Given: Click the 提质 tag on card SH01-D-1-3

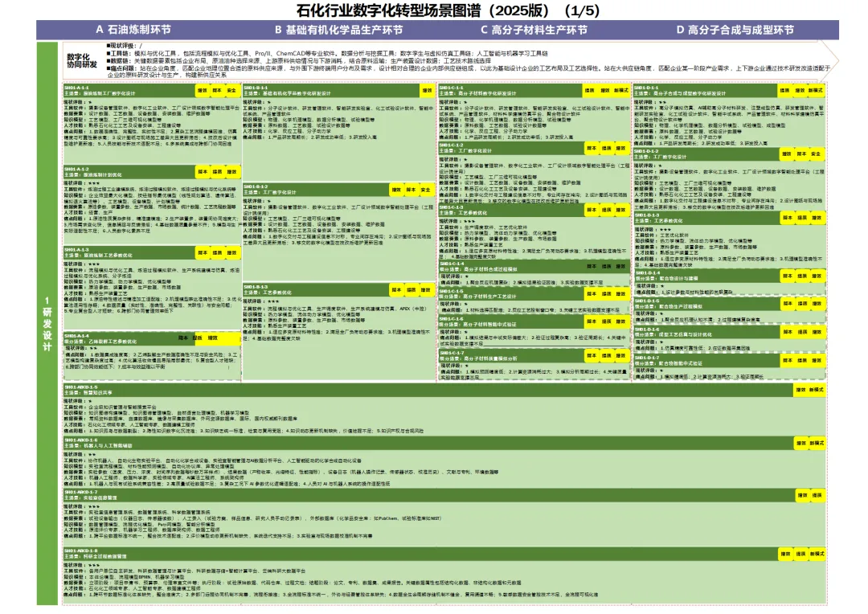Looking at the screenshot, I should 802,218.
